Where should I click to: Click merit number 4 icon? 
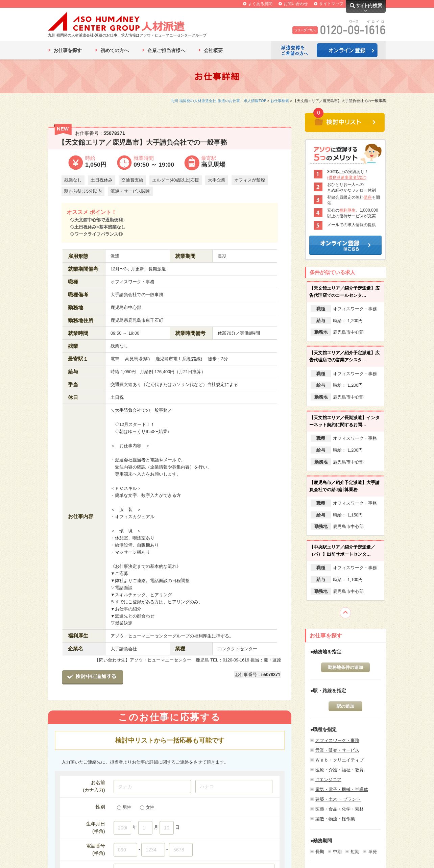coord(318,213)
